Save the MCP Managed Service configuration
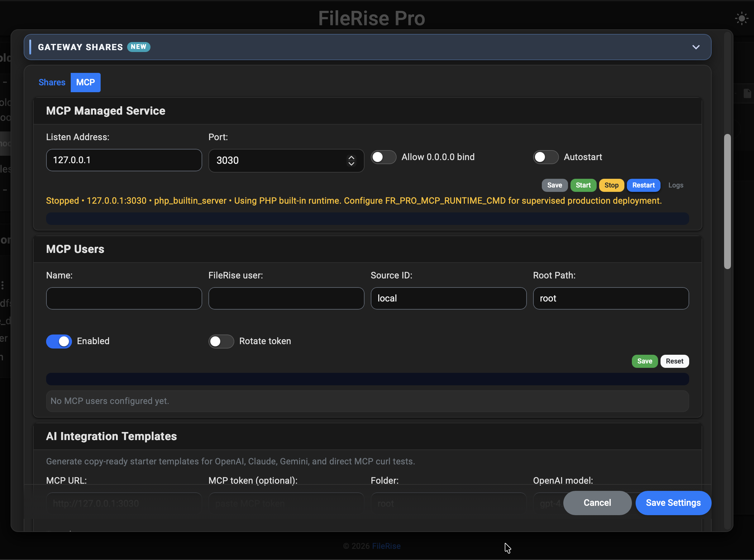This screenshot has width=754, height=560. (x=554, y=185)
